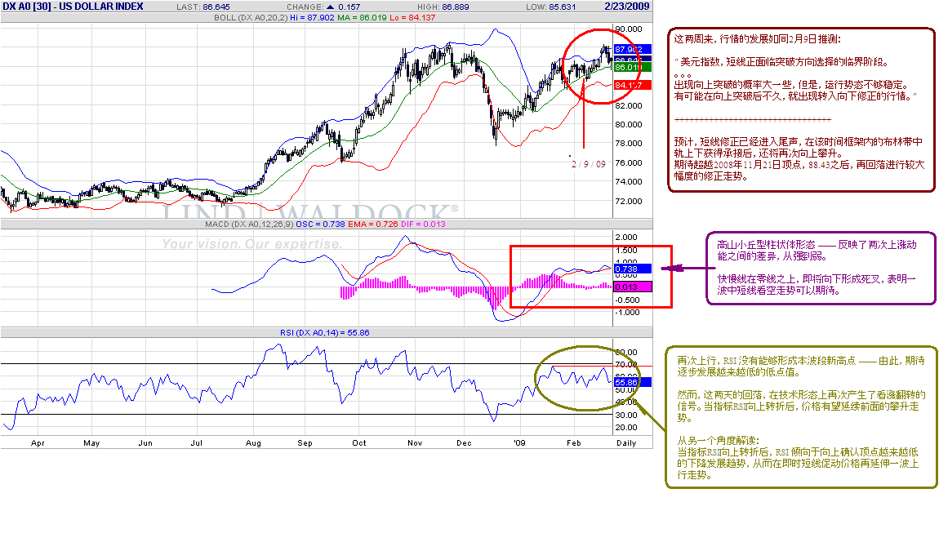Click the Bollinger Lo = 84.137 reading
This screenshot has height=560, width=939.
tap(412, 18)
